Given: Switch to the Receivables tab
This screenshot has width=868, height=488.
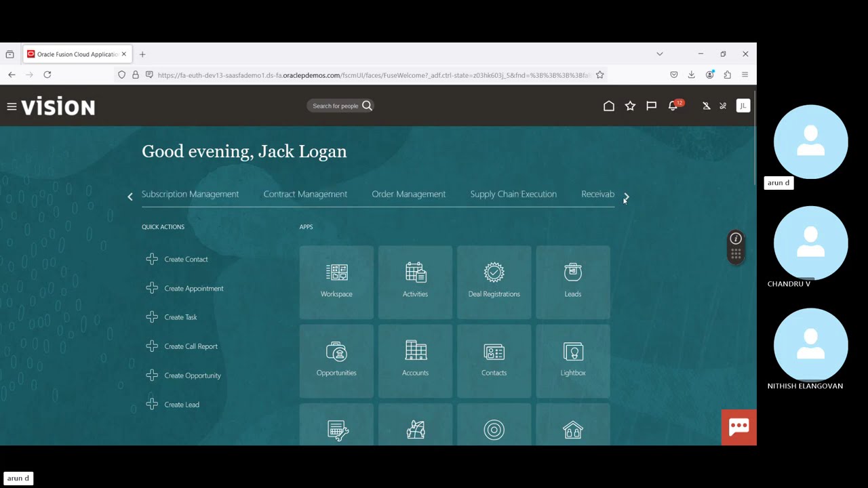Looking at the screenshot, I should 597,194.
